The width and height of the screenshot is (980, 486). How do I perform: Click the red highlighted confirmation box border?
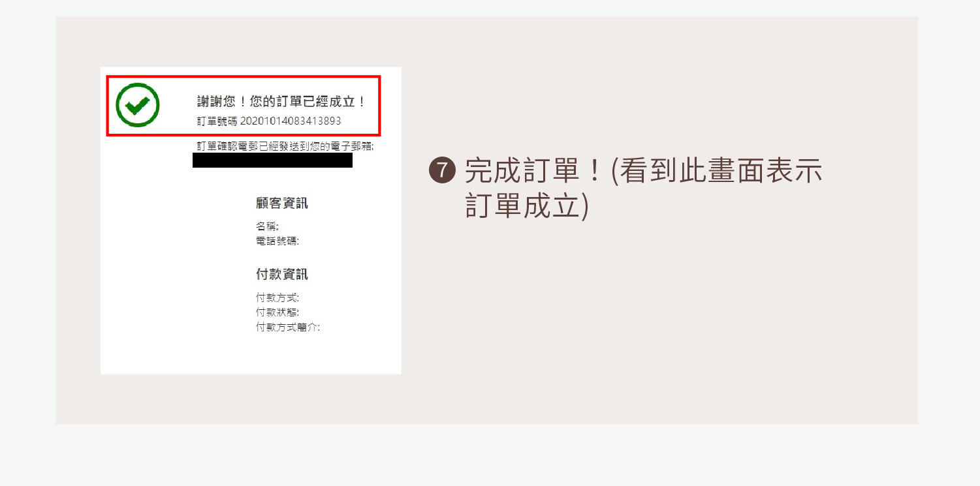244,77
